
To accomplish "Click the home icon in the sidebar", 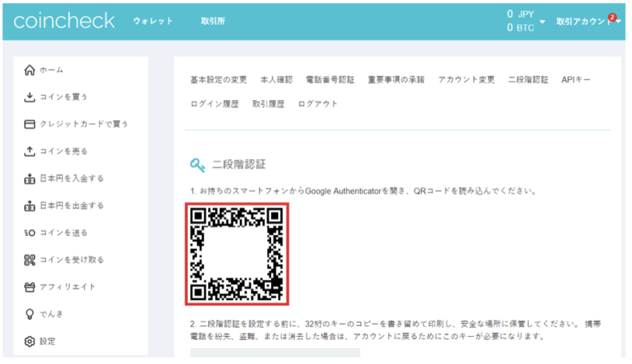I will point(30,70).
